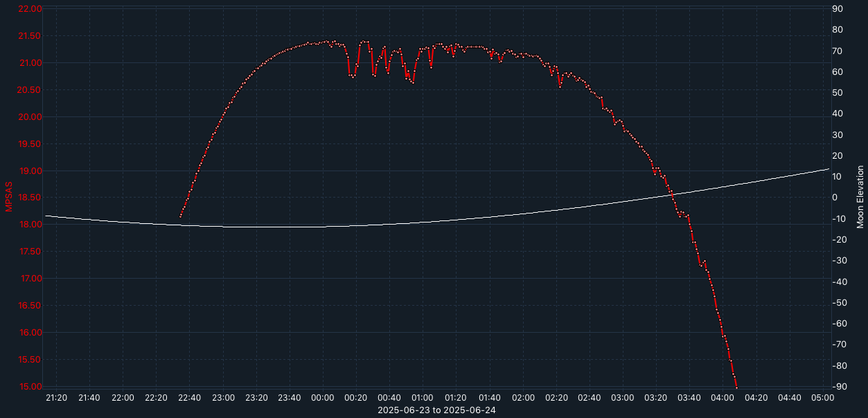Click the -10 moon elevation axis label
This screenshot has width=868, height=418.
[x=838, y=219]
